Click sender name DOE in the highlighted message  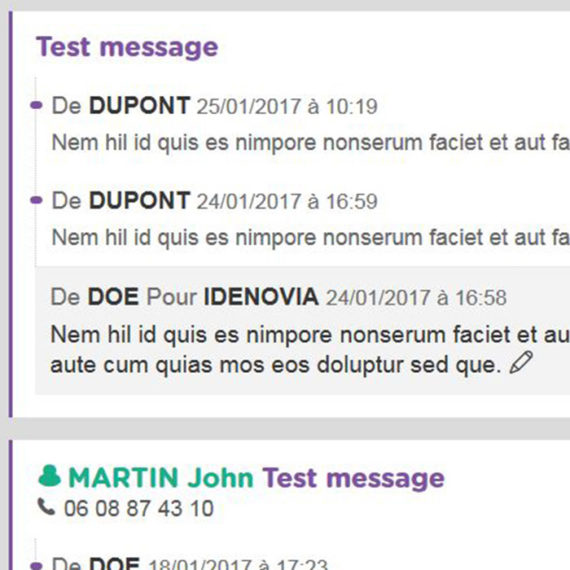click(113, 297)
